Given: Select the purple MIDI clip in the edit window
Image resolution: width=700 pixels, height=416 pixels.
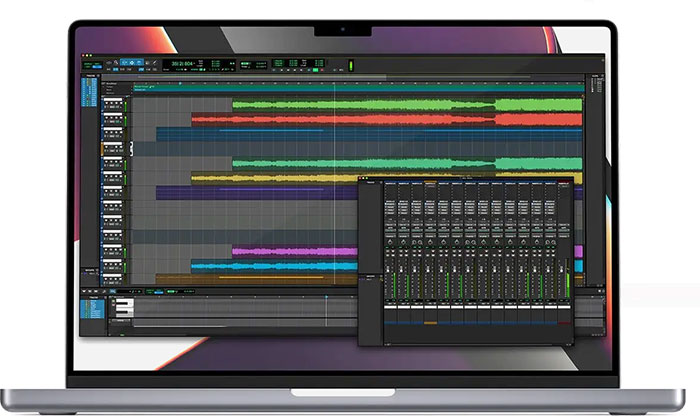Looking at the screenshot, I should (257, 193).
